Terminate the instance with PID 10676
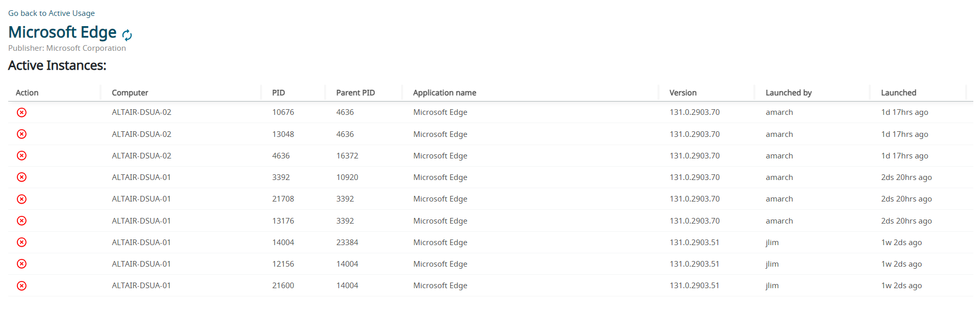The image size is (980, 321). (x=22, y=112)
